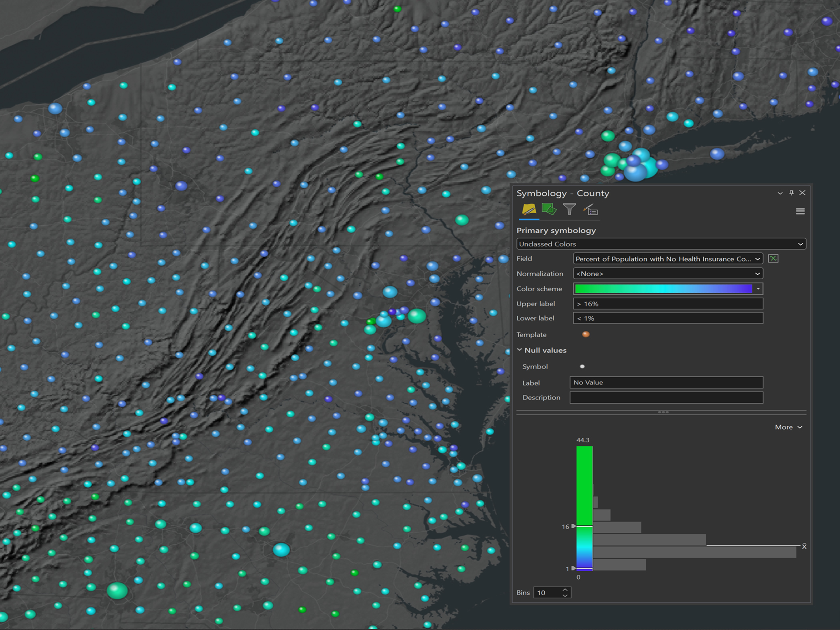Pin the Symbology pane
Viewport: 840px width, 630px height.
pyautogui.click(x=791, y=192)
